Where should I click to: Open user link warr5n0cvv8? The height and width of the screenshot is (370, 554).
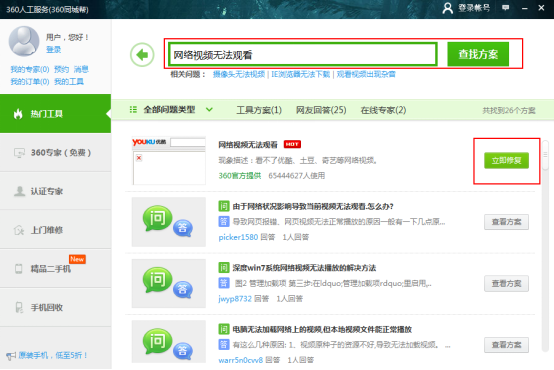click(241, 360)
